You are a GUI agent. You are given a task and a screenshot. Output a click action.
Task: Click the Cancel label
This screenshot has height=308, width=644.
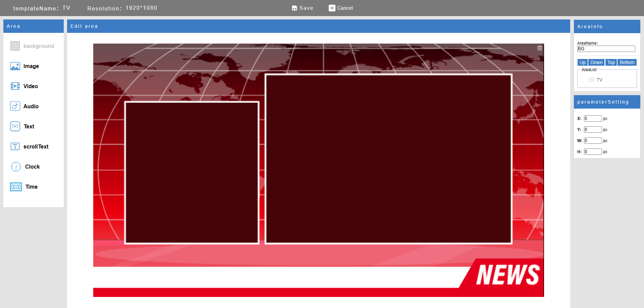coord(345,8)
